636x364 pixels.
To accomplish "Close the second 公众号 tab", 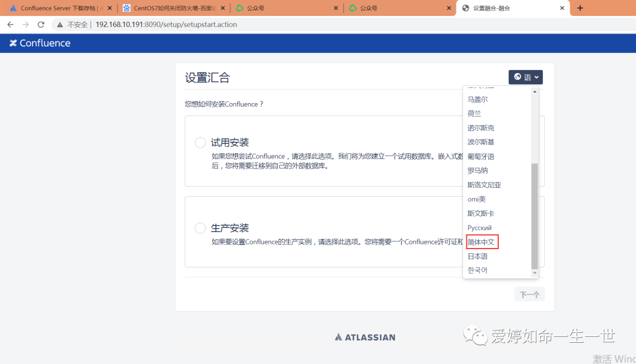I will (449, 8).
